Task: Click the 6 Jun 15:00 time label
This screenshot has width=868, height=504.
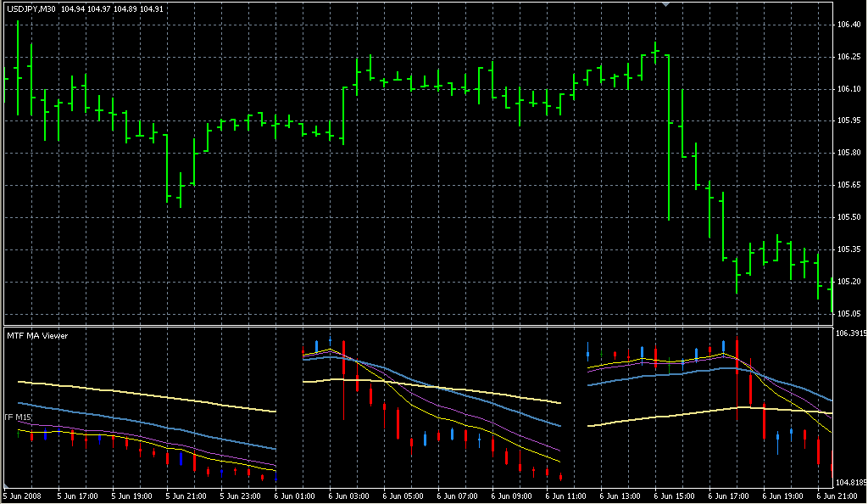Action: pyautogui.click(x=675, y=496)
